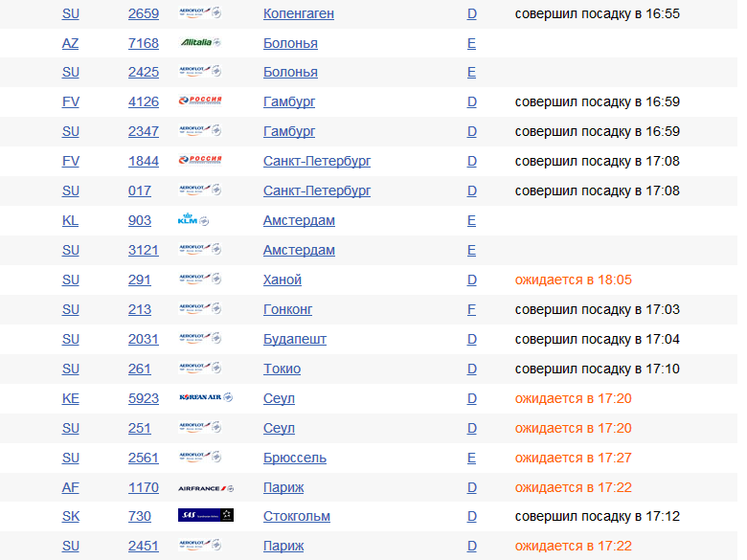Click Россия logo in flight 1844 row
747x560 pixels.
(200, 161)
